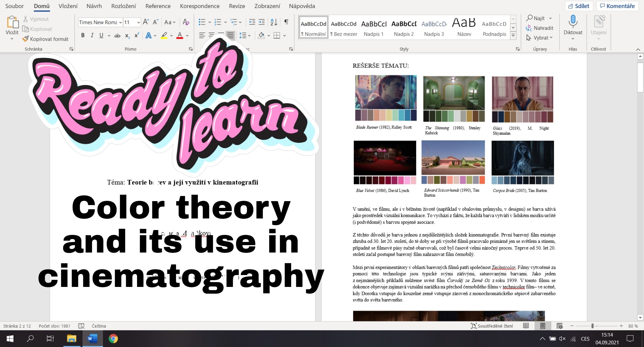Image resolution: width=644 pixels, height=347 pixels.
Task: Click the Vložit paste icon
Action: point(12,22)
